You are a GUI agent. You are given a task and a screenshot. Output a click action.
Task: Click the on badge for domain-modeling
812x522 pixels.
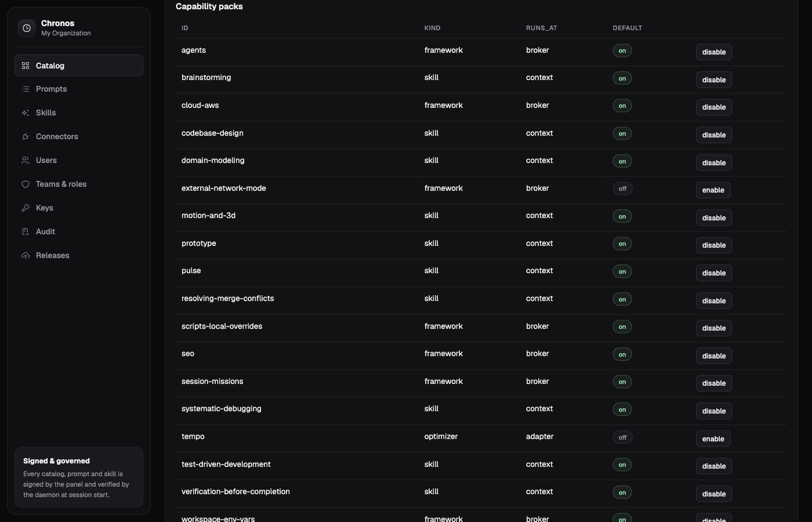click(x=622, y=161)
